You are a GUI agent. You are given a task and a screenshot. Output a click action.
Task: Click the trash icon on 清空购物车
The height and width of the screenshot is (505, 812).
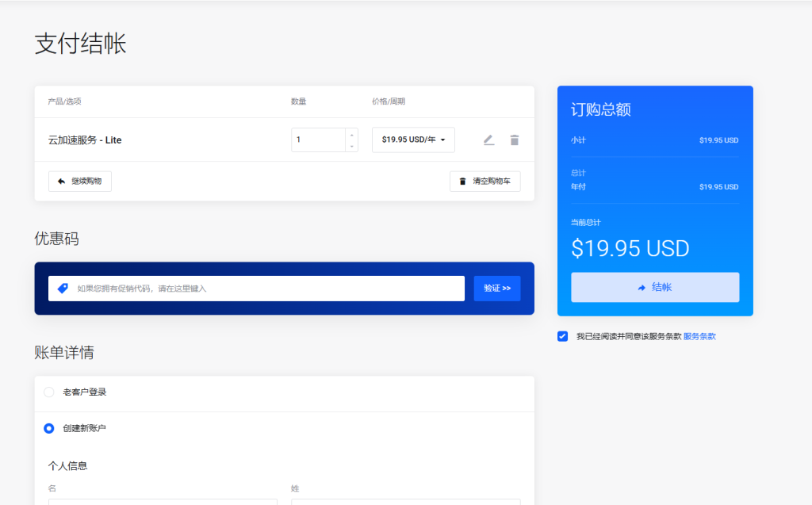click(463, 182)
